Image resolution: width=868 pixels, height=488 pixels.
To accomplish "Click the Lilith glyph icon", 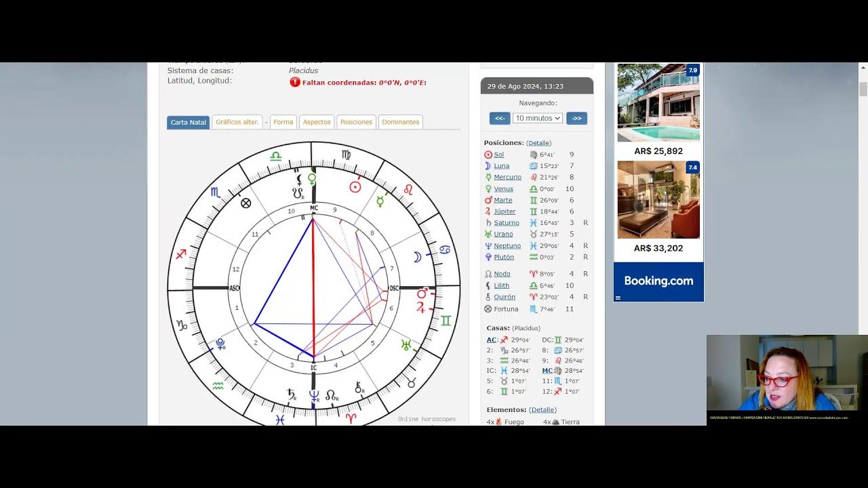I will click(490, 285).
